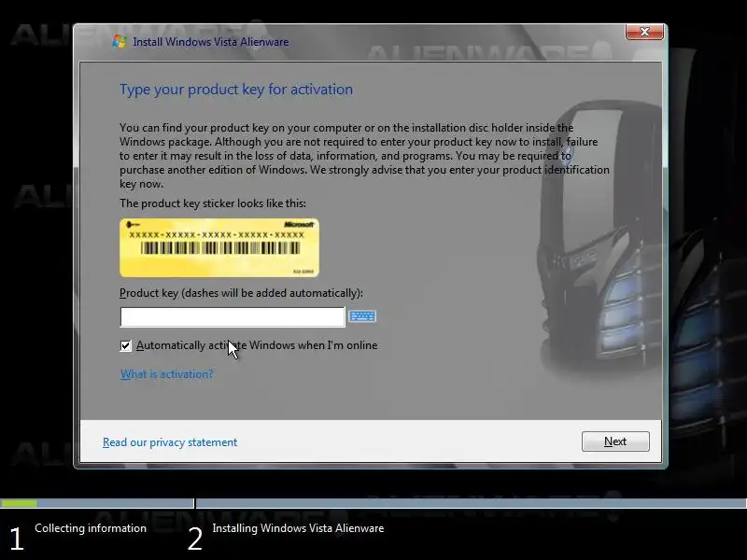The height and width of the screenshot is (560, 747).
Task: Click 'Installing Windows Vista Alienware' step label
Action: [298, 528]
